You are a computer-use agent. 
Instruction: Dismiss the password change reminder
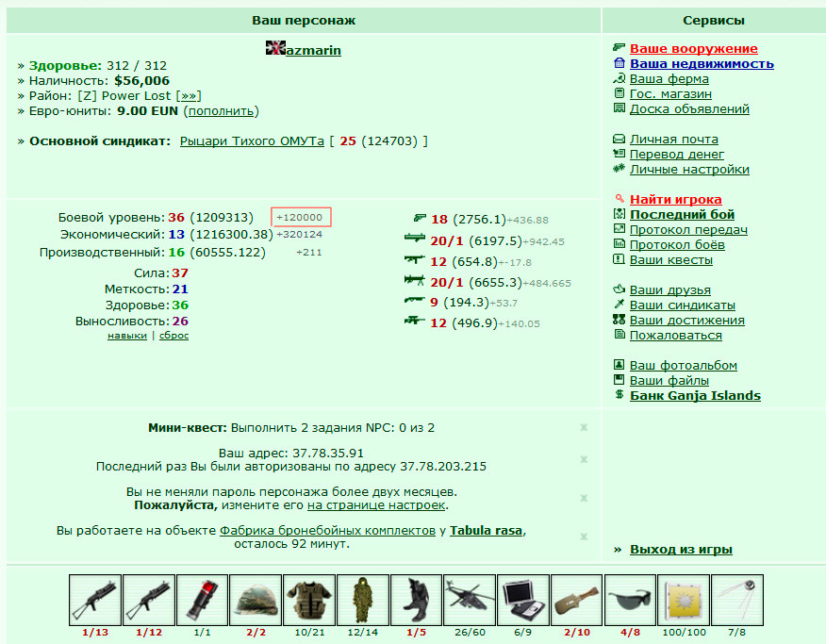[584, 498]
